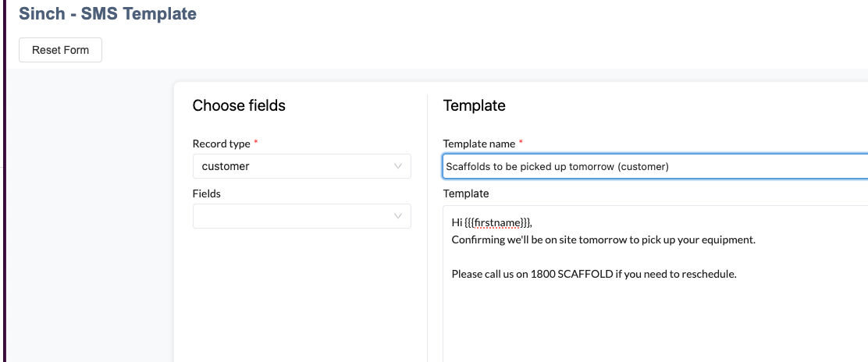The height and width of the screenshot is (362, 868).
Task: Click the word '(customer)' in the template name
Action: pos(643,167)
